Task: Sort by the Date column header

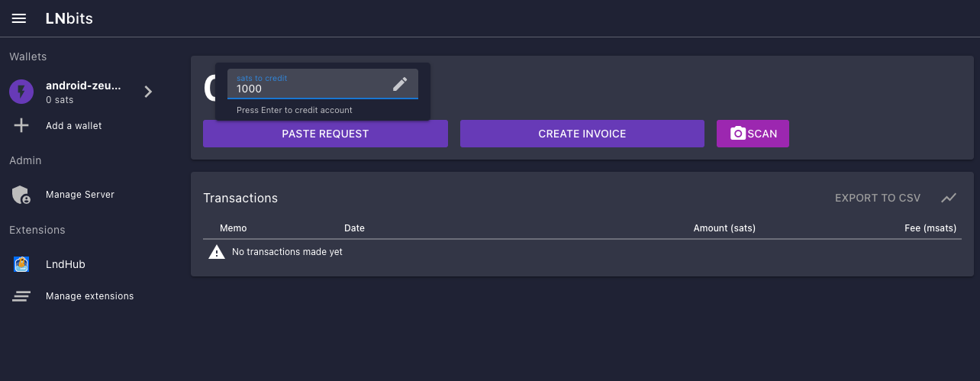Action: [x=354, y=228]
